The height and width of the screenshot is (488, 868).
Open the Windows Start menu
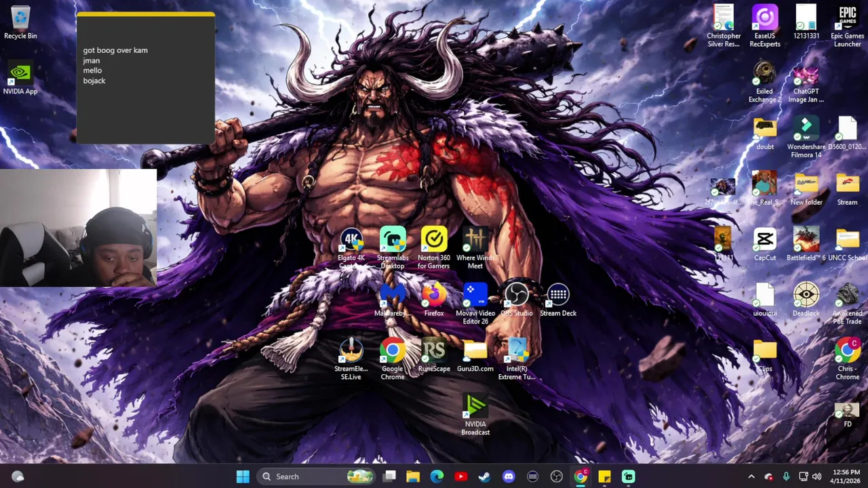(x=243, y=476)
